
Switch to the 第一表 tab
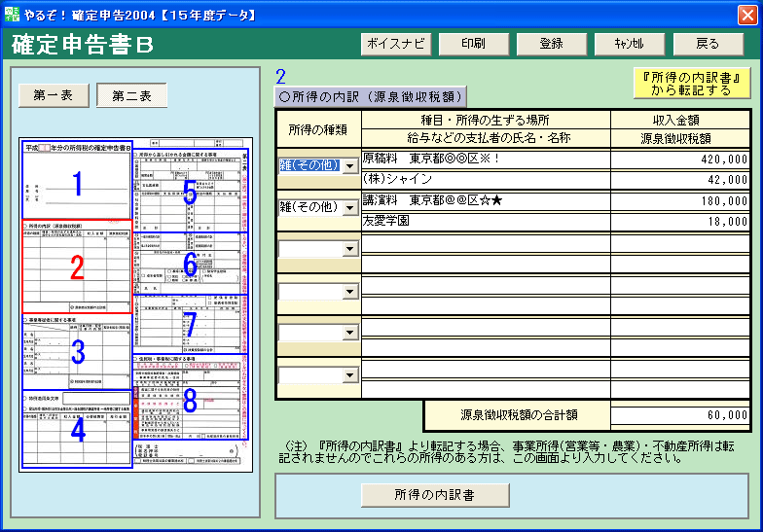pyautogui.click(x=54, y=95)
